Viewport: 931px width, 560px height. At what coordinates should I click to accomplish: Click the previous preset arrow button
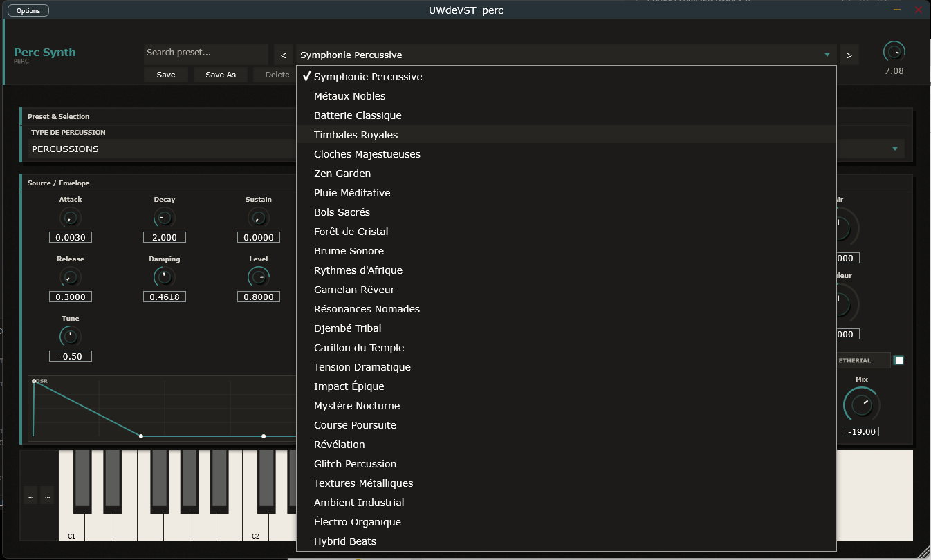[x=284, y=55]
